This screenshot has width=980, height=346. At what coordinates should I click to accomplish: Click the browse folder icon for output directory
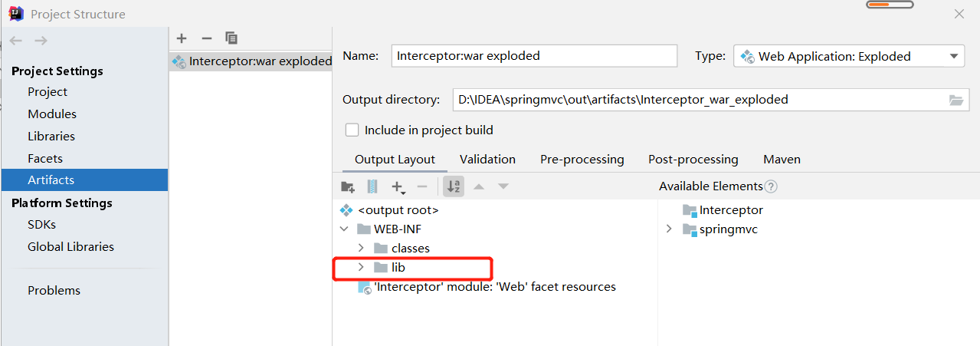point(955,100)
